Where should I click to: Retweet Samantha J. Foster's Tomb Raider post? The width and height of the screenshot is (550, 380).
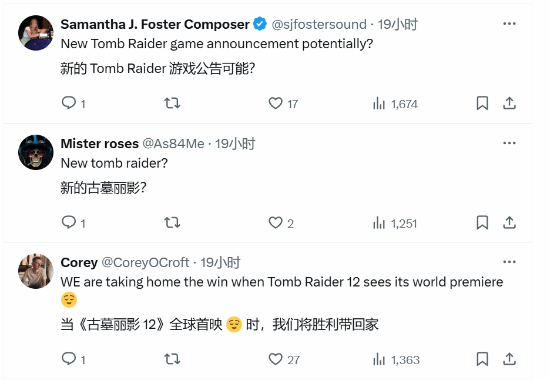coord(172,103)
